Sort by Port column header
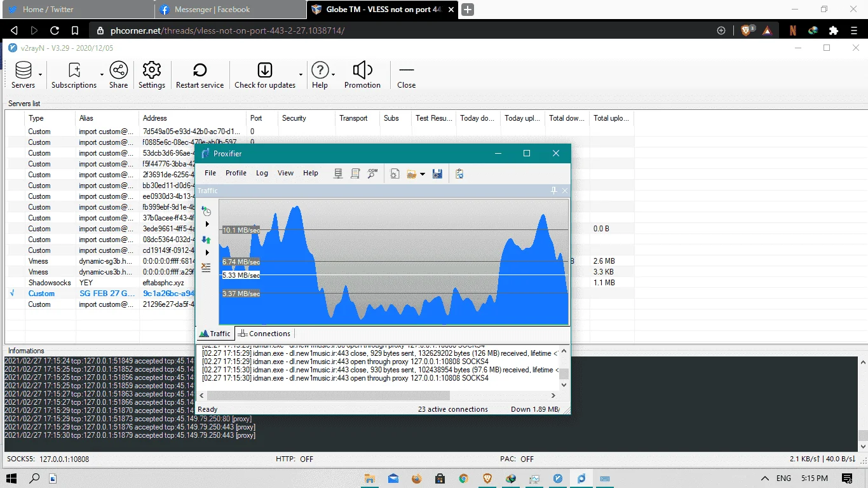This screenshot has height=488, width=868. [x=262, y=118]
